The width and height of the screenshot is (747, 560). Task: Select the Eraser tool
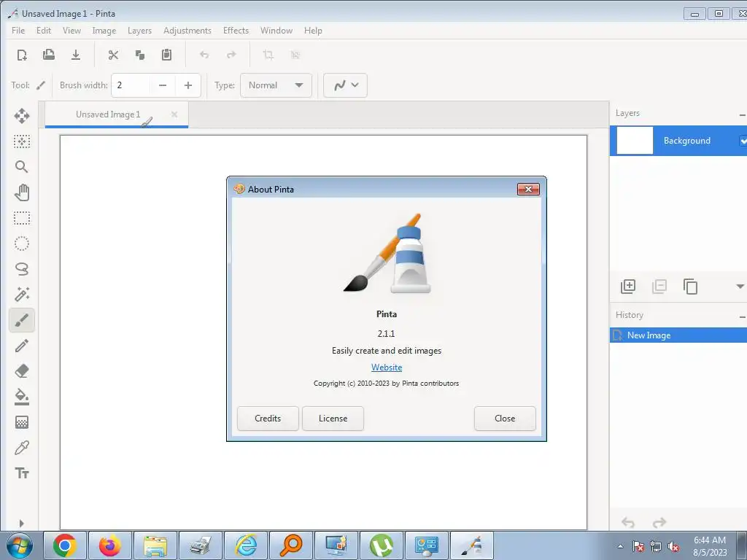click(x=22, y=371)
